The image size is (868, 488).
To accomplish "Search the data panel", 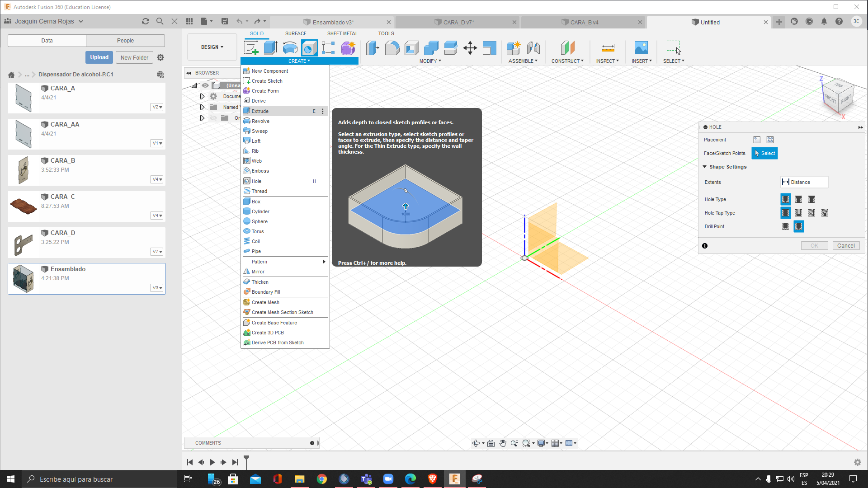I will tap(160, 21).
